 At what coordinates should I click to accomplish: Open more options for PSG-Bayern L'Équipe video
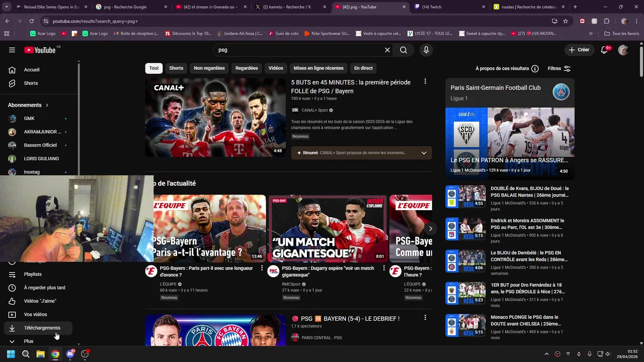(262, 268)
